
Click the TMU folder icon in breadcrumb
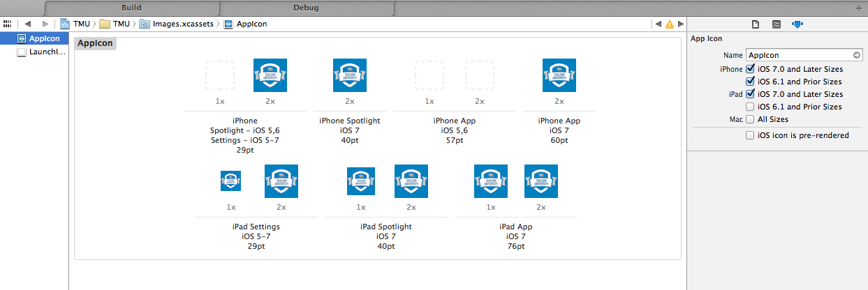click(x=105, y=24)
